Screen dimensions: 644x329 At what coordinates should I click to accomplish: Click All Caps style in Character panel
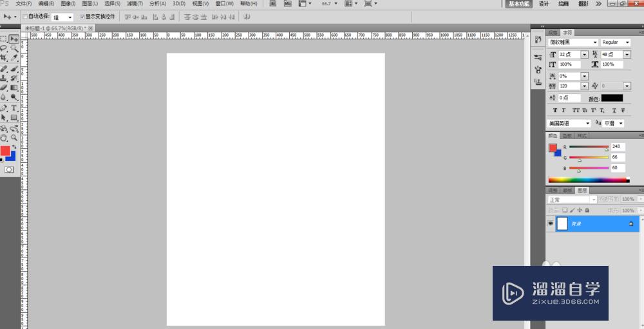pos(576,110)
